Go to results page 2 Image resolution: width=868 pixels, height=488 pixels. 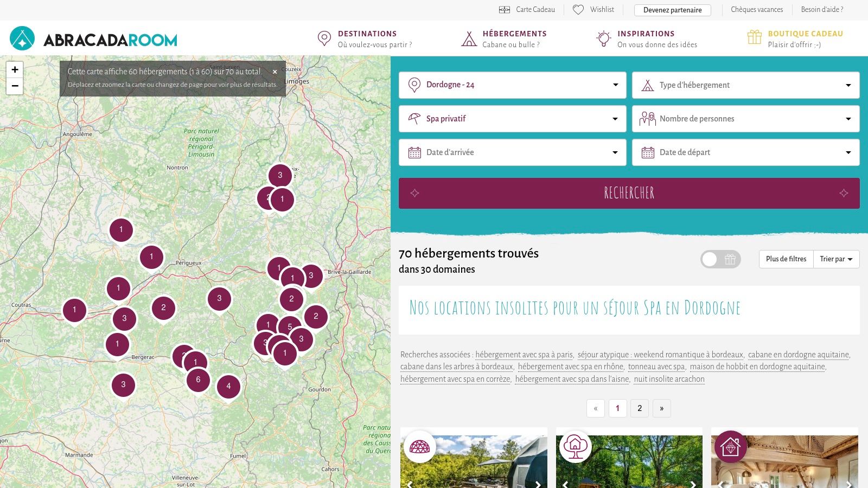click(640, 408)
